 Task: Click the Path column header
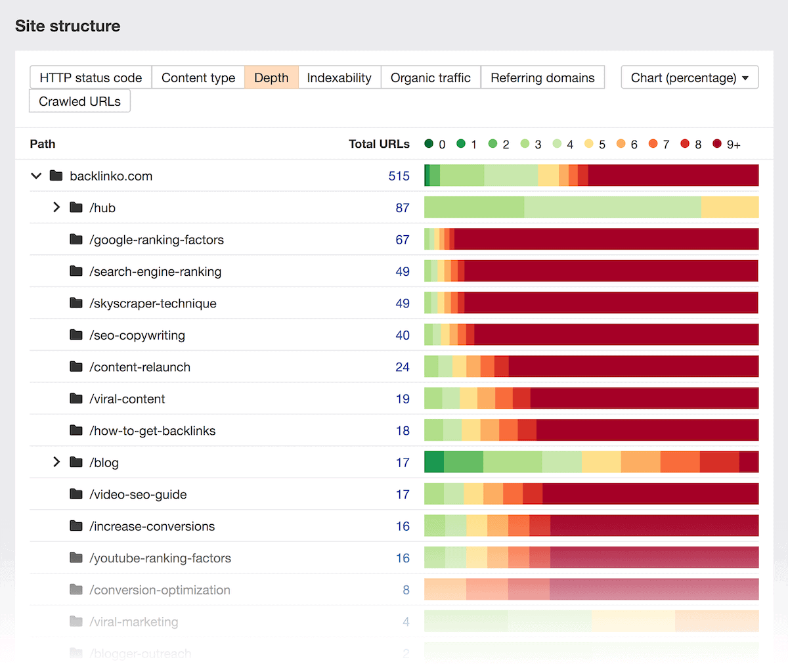(x=43, y=144)
